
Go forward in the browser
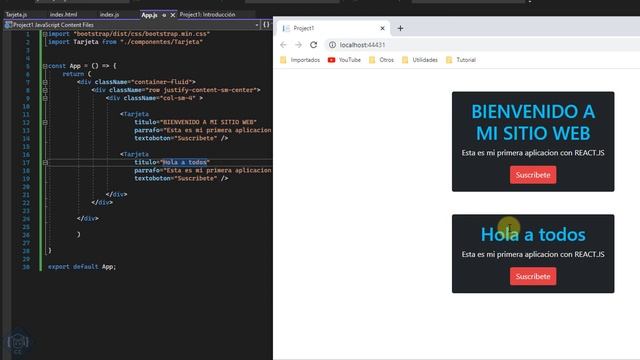pos(298,45)
